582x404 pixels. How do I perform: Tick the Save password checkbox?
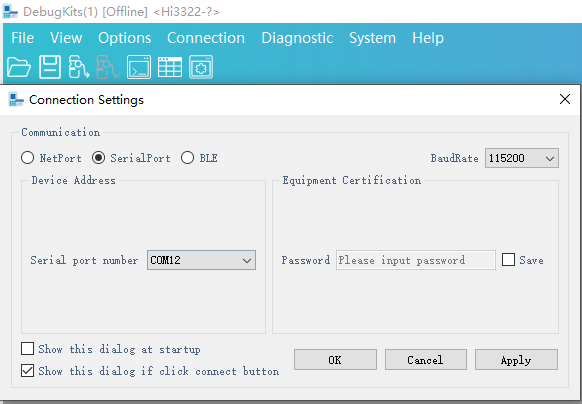click(508, 260)
